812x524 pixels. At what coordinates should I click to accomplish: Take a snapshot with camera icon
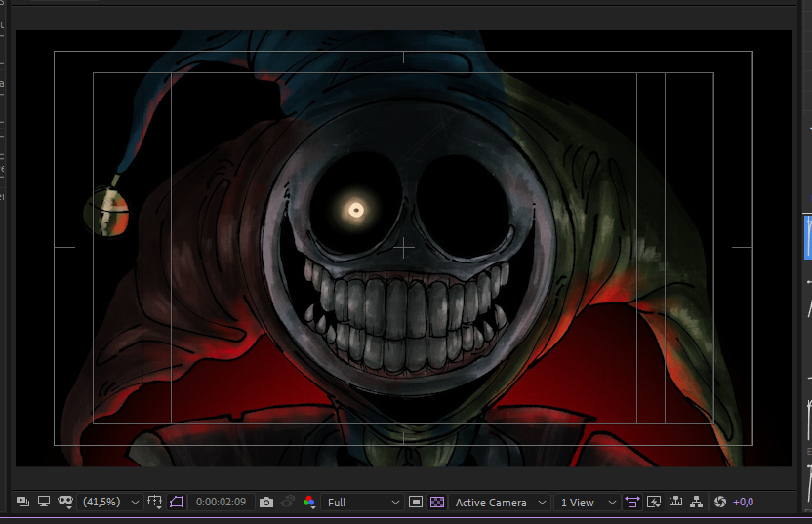(266, 502)
